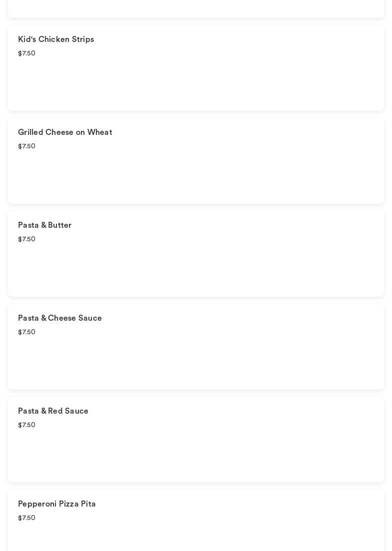Image resolution: width=392 pixels, height=551 pixels.
Task: Select the Grilled Cheese on Wheat title
Action: pos(65,132)
